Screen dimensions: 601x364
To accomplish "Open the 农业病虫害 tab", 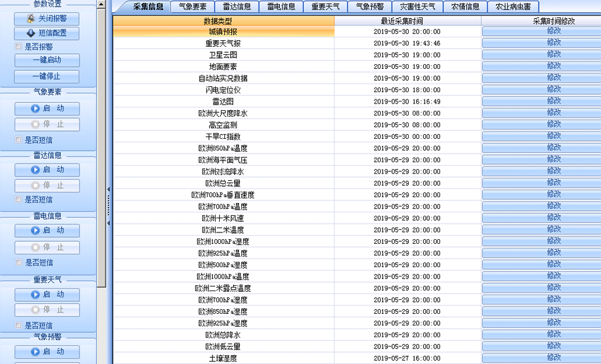I will coord(513,7).
